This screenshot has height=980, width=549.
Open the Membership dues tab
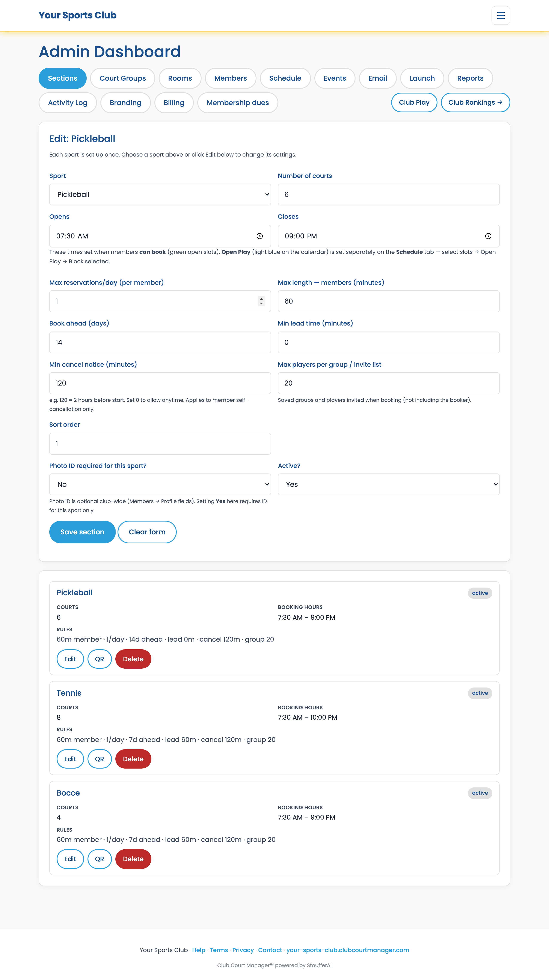238,103
